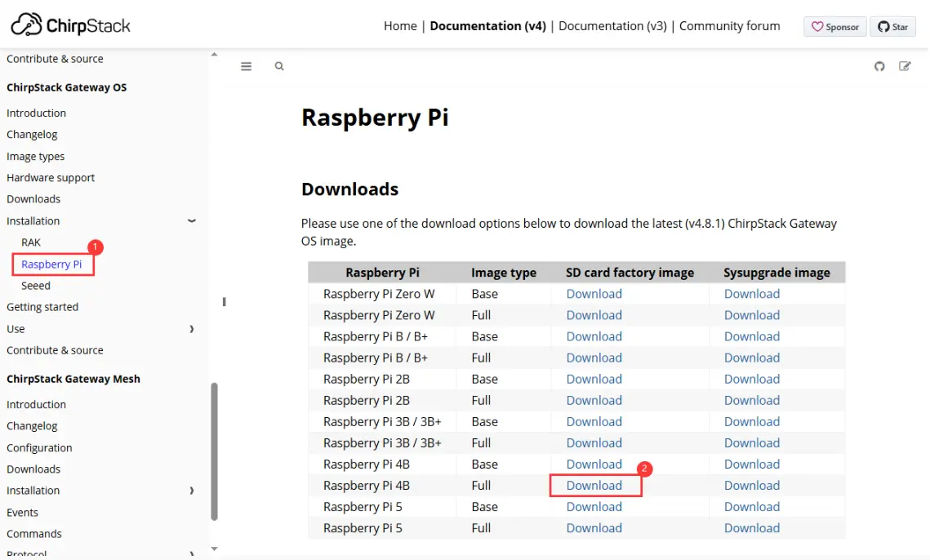Expand the Use section arrow
The image size is (930, 560).
coord(192,329)
